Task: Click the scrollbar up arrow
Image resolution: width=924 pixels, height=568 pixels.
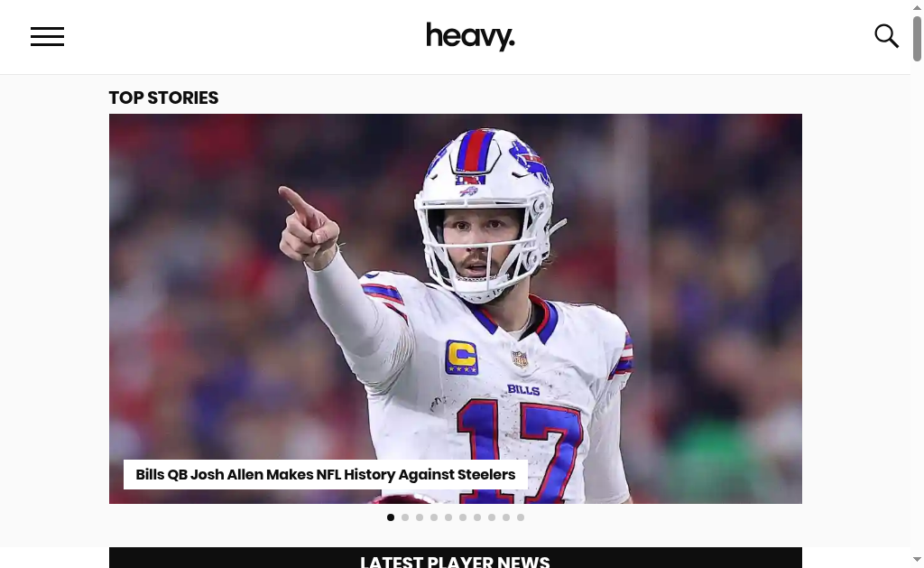Action: click(917, 7)
